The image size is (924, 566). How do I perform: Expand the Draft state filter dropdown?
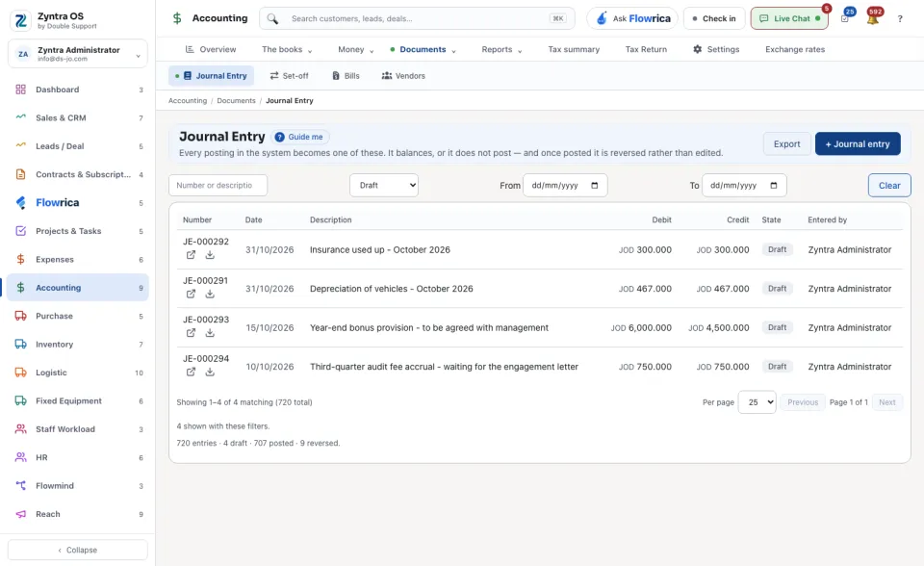coord(384,185)
